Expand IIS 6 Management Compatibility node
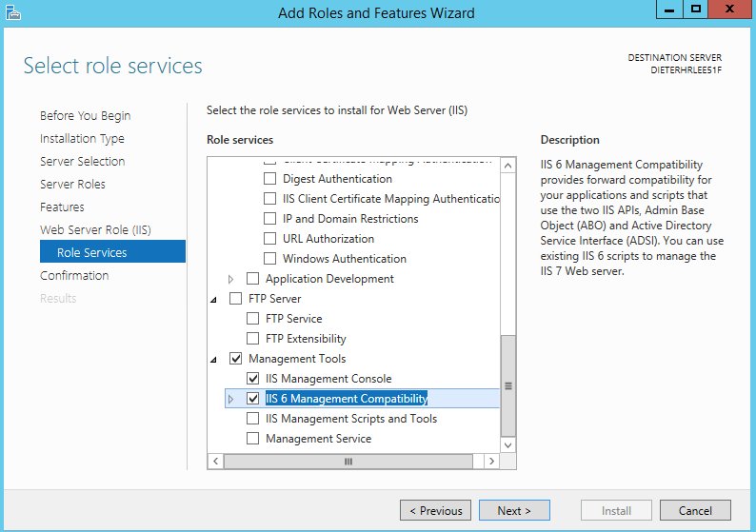This screenshot has width=756, height=532. (230, 399)
